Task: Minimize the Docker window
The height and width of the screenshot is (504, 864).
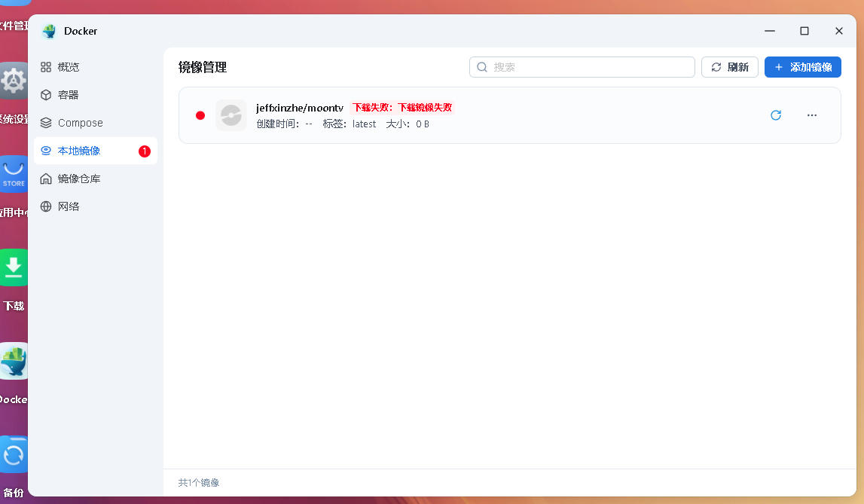Action: (x=770, y=31)
